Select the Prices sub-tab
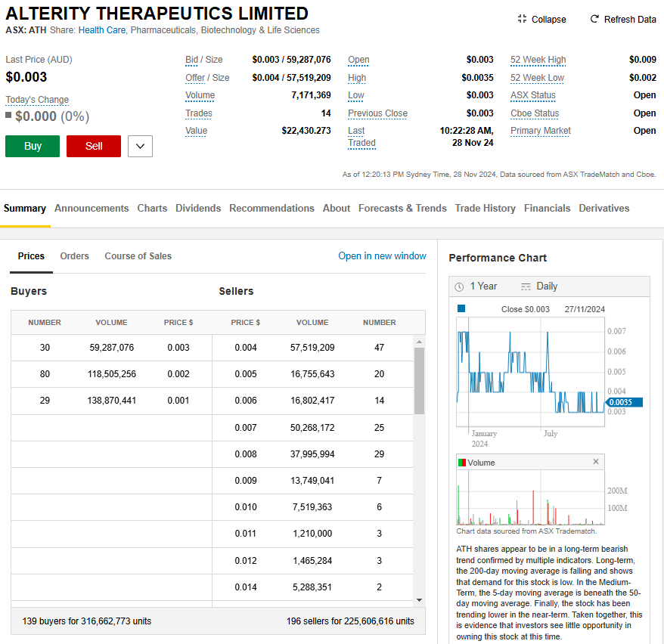 point(31,256)
